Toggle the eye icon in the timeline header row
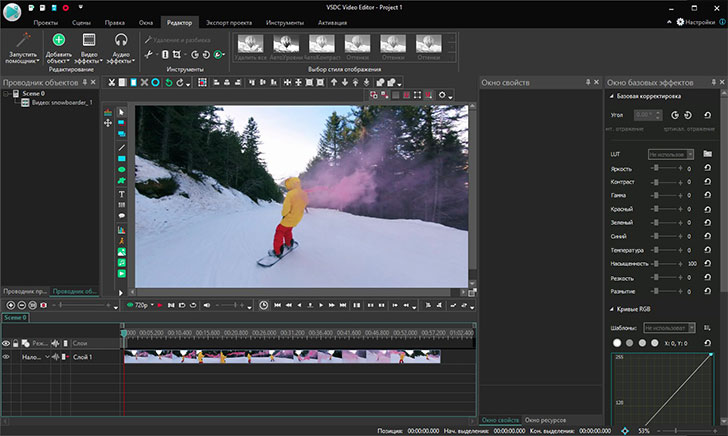Viewport: 728px width, 436px height. click(7, 343)
